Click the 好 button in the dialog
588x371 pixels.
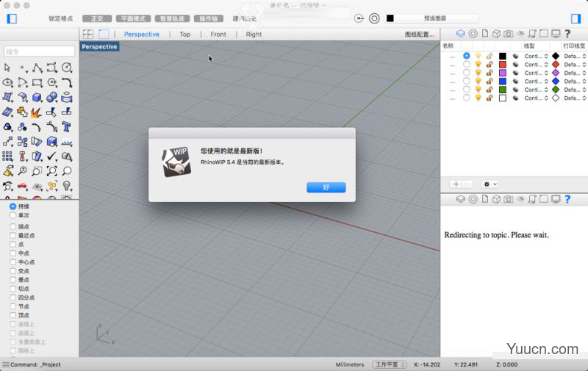tap(326, 187)
